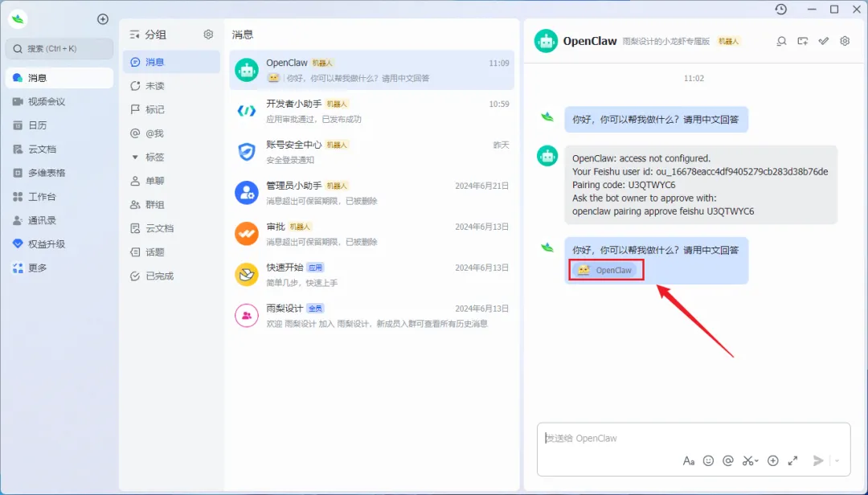Expand the 标签 section arrow

pyautogui.click(x=134, y=157)
